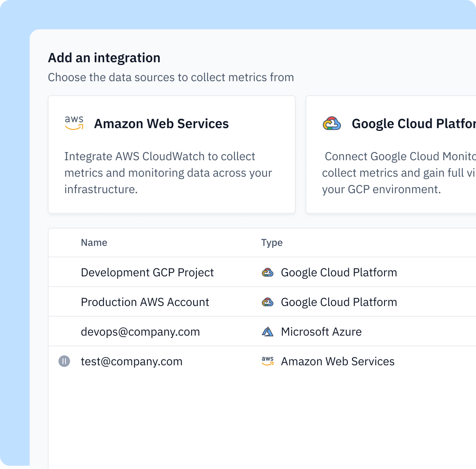476x469 pixels.
Task: Click the Google Cloud logo on the GCP card
Action: [x=332, y=123]
